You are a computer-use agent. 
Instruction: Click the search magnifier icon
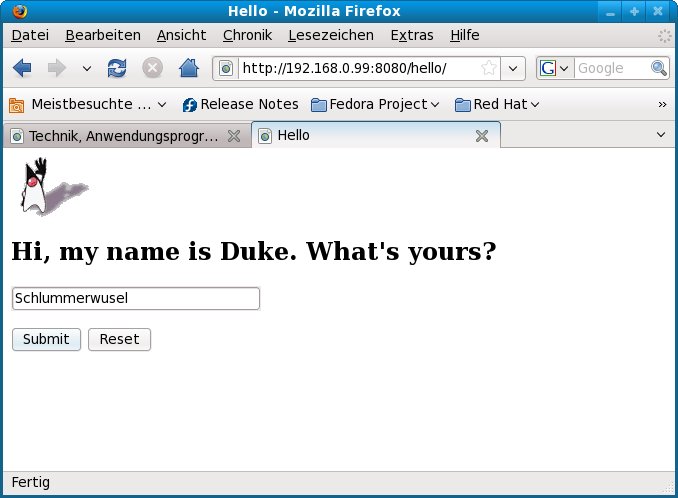(659, 68)
